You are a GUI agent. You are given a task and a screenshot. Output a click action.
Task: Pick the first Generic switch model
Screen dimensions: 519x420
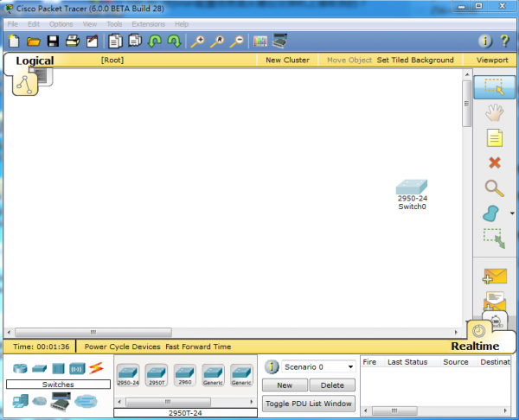click(x=213, y=375)
